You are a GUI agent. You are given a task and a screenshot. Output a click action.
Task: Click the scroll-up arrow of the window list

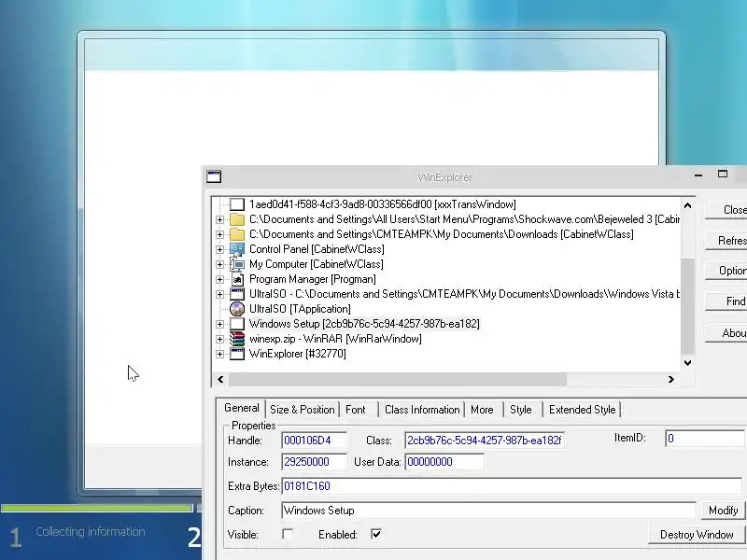(687, 205)
